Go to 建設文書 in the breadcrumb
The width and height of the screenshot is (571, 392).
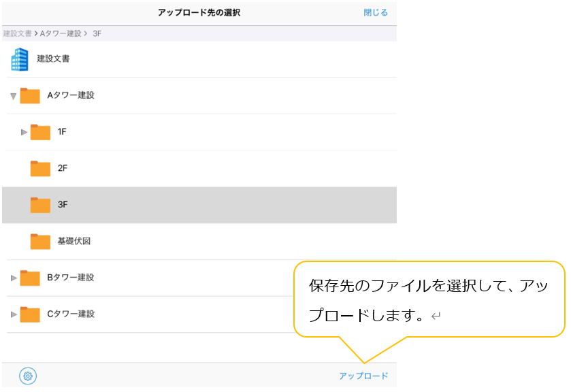coord(18,33)
